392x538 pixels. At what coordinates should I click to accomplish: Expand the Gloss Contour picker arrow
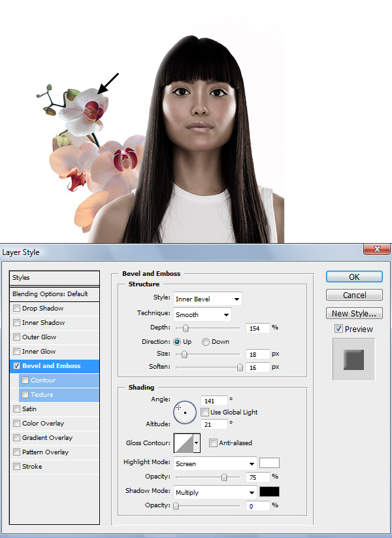197,443
